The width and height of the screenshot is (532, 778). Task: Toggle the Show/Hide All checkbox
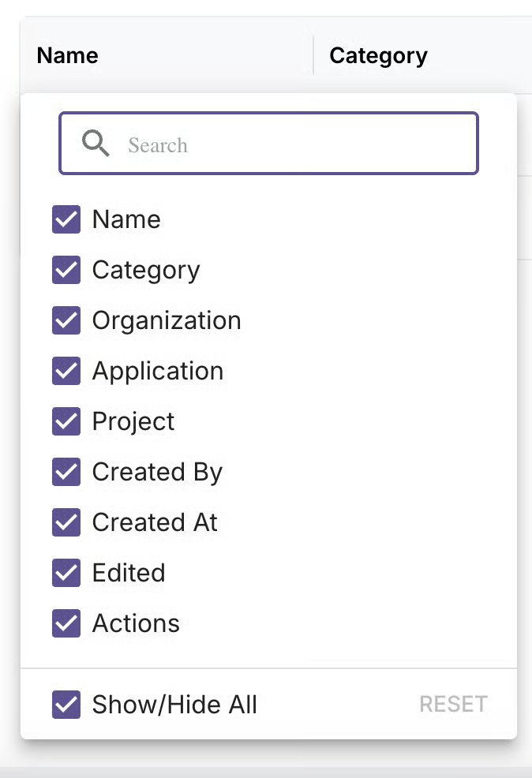(x=66, y=704)
